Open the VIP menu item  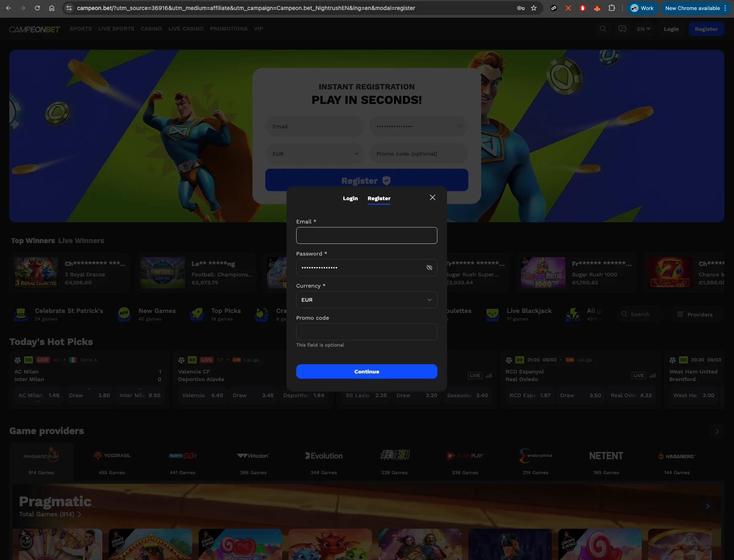point(258,29)
